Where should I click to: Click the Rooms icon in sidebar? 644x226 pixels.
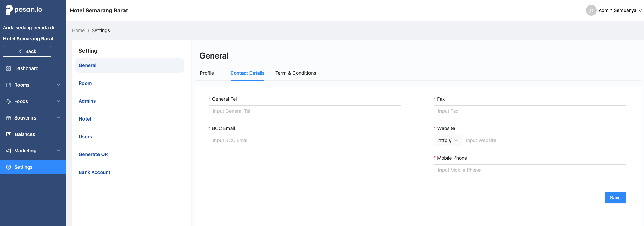click(x=9, y=85)
